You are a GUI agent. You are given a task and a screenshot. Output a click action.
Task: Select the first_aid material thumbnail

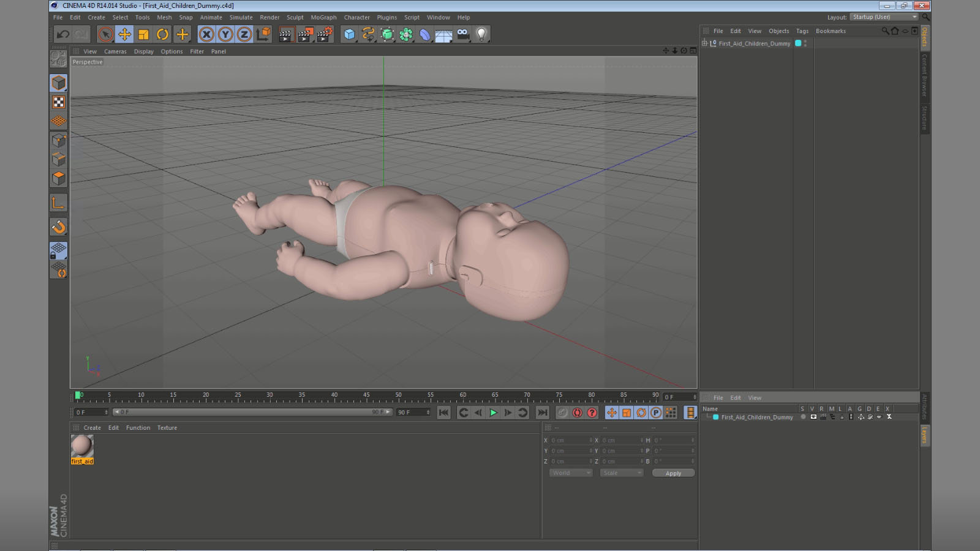tap(82, 446)
